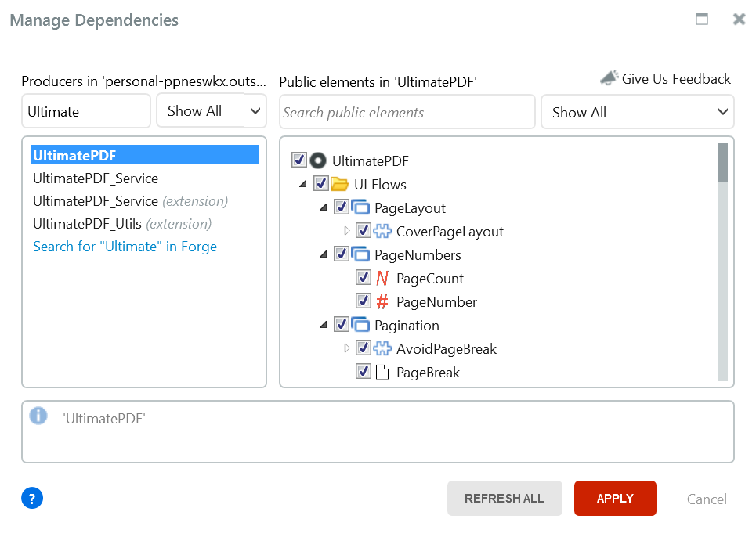This screenshot has width=756, height=537.
Task: Click the PageNumber hash icon
Action: [x=382, y=301]
